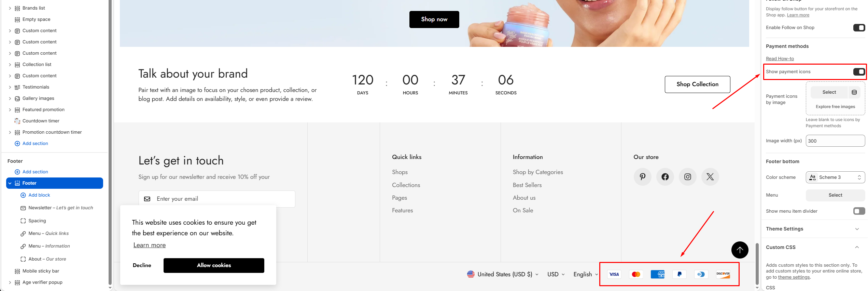Click the Empty space section icon

(x=17, y=19)
